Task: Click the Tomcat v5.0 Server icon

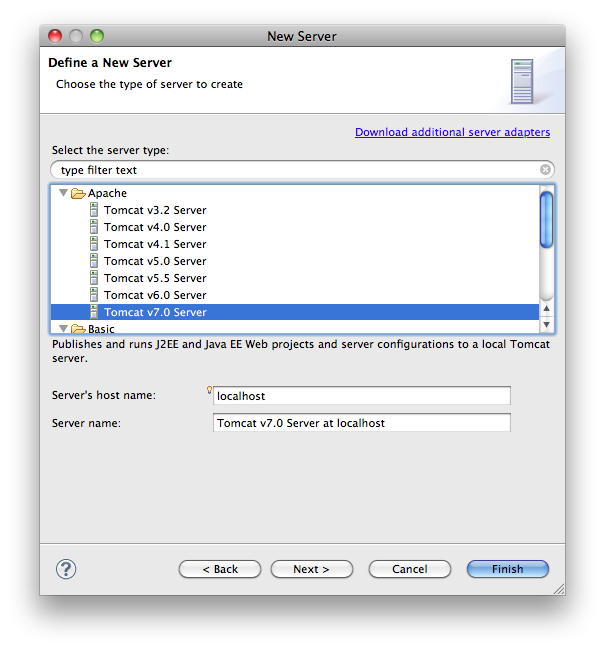Action: point(94,261)
